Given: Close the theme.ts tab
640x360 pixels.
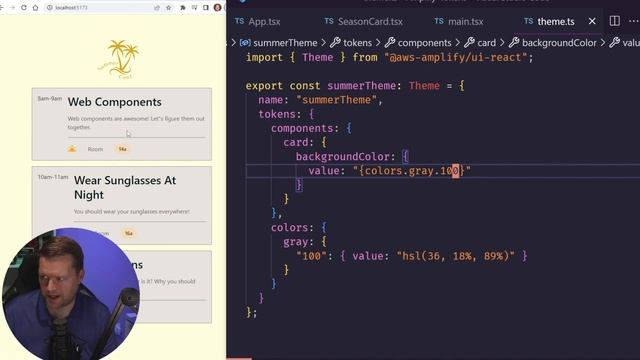Looking at the screenshot, I should [592, 21].
